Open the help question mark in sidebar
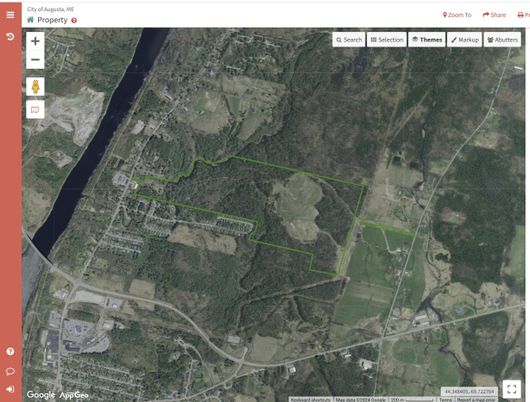The width and height of the screenshot is (530, 402). click(10, 352)
